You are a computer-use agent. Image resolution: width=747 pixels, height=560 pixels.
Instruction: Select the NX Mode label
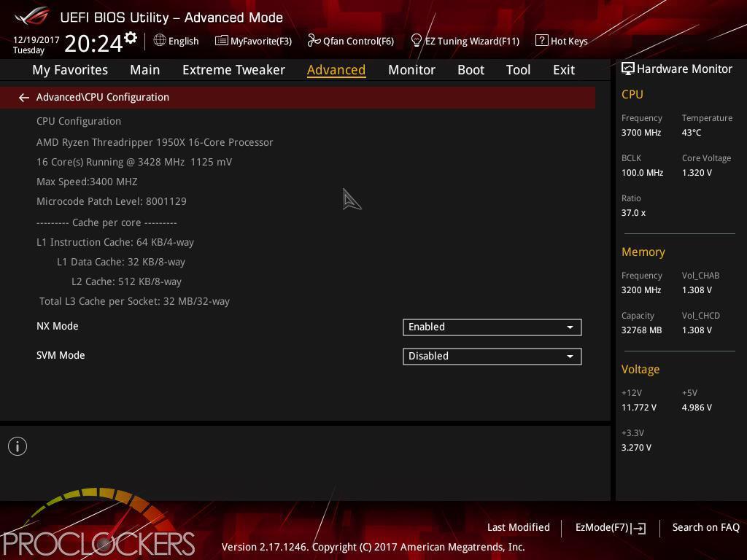click(x=57, y=326)
